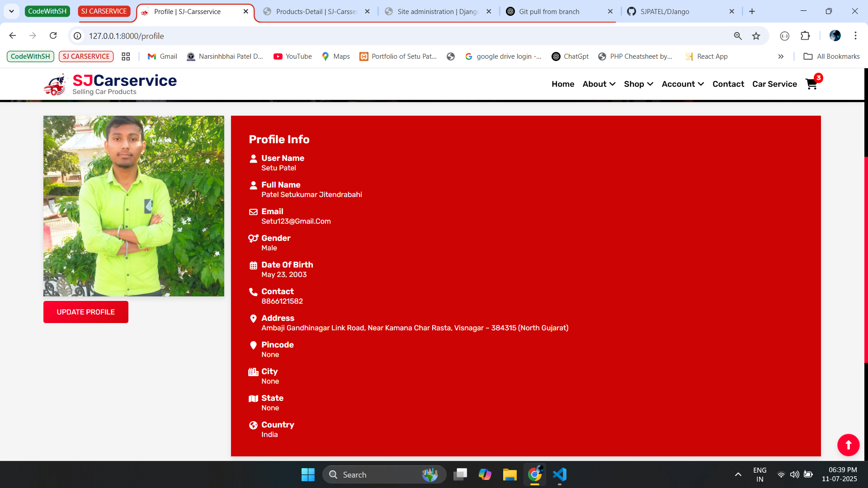View site information icon in address bar
Screen dimensions: 868x488
click(x=78, y=36)
